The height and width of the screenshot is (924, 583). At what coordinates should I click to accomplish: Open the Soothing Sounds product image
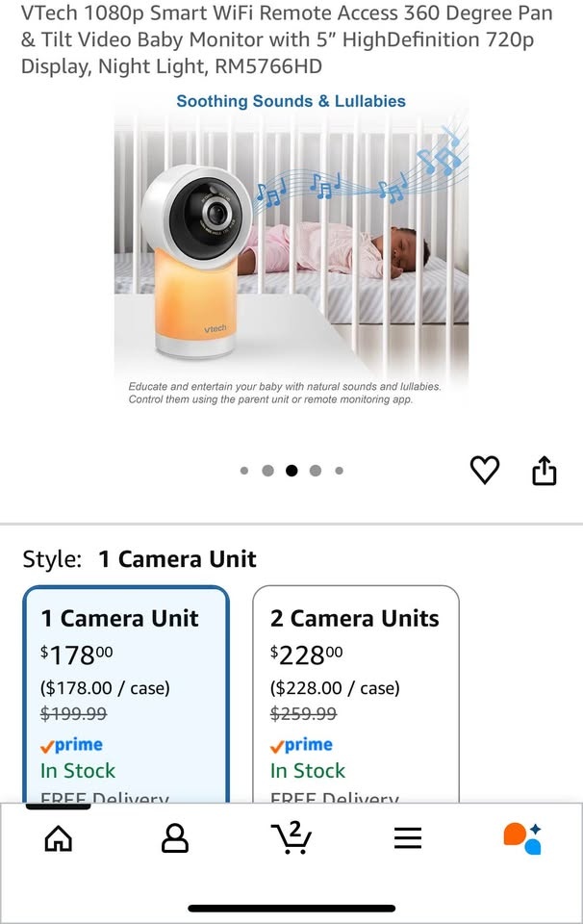291,250
